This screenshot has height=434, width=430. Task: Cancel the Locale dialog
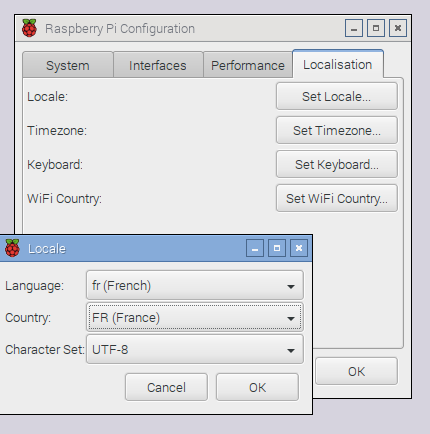click(x=166, y=387)
